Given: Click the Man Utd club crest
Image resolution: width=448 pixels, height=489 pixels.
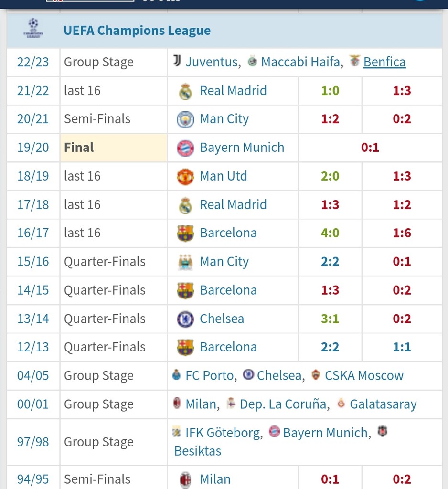Looking at the screenshot, I should (185, 176).
